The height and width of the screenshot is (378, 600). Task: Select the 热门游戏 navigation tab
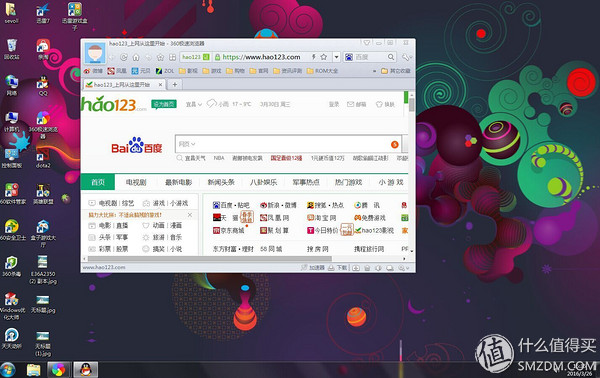348,182
